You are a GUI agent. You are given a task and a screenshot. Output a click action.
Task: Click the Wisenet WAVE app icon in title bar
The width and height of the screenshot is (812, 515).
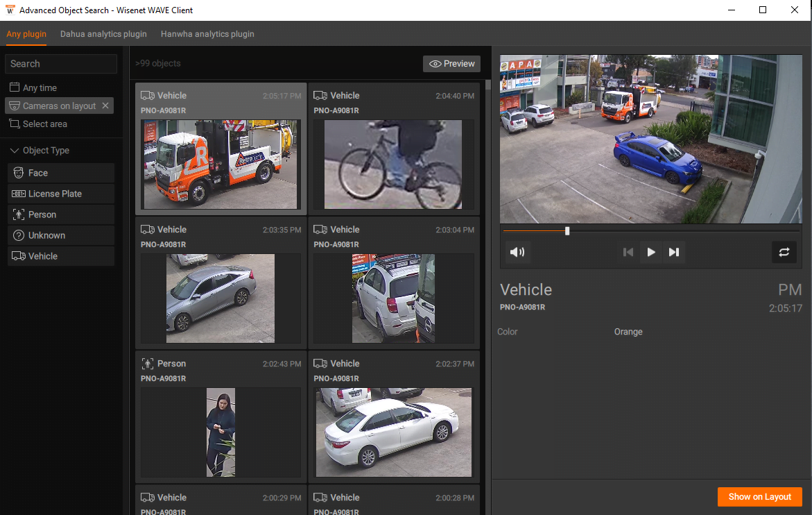[10, 10]
